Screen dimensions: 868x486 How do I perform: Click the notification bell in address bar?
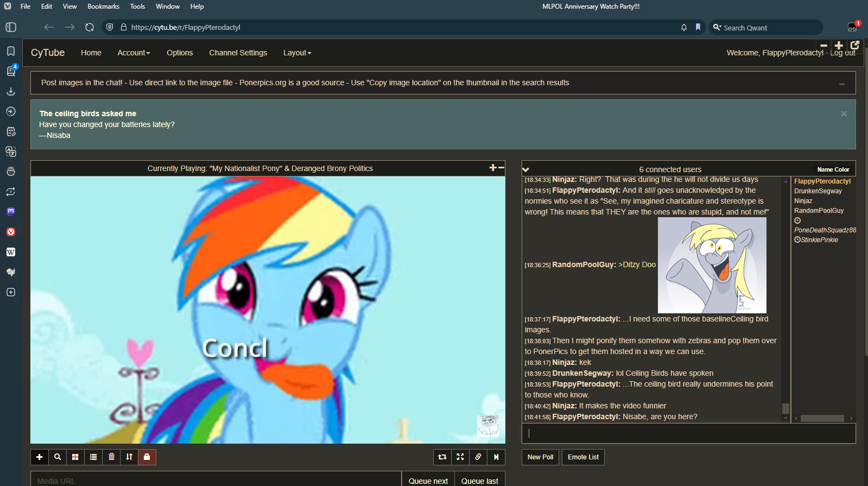684,27
